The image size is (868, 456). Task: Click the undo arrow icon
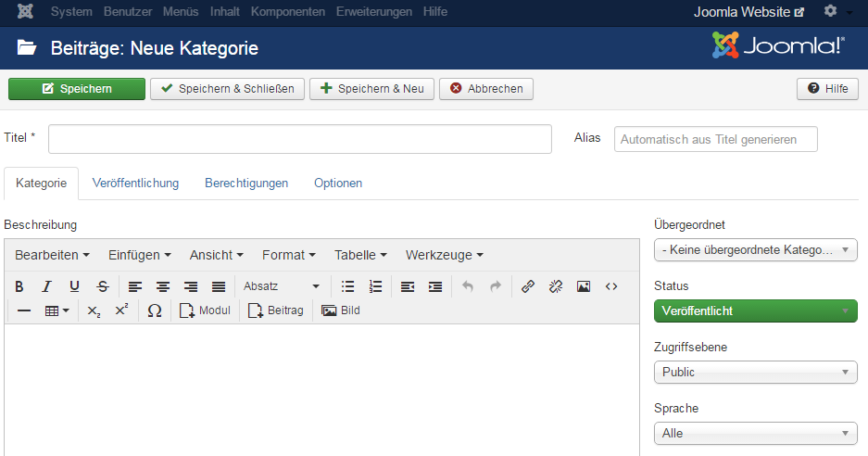pos(468,286)
